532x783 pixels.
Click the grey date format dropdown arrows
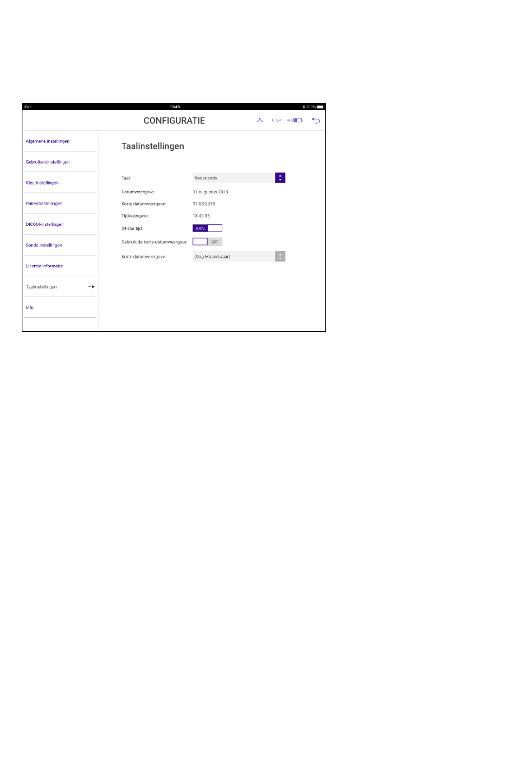pyautogui.click(x=280, y=256)
